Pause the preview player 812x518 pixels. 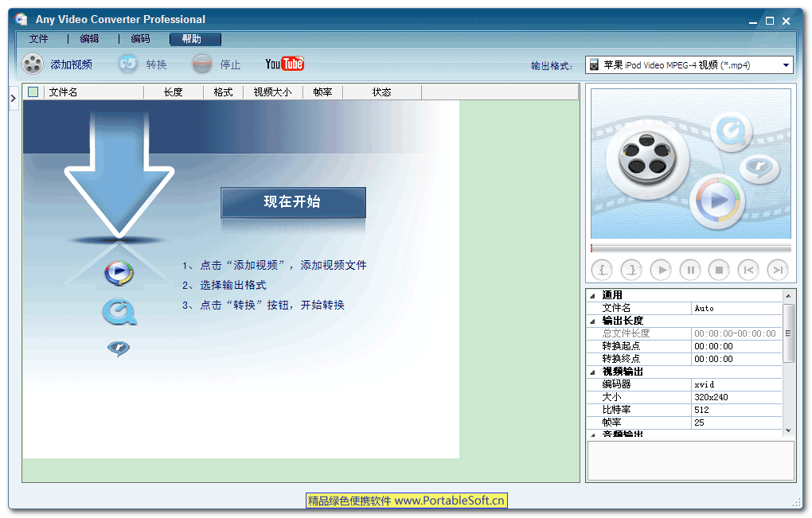(689, 270)
